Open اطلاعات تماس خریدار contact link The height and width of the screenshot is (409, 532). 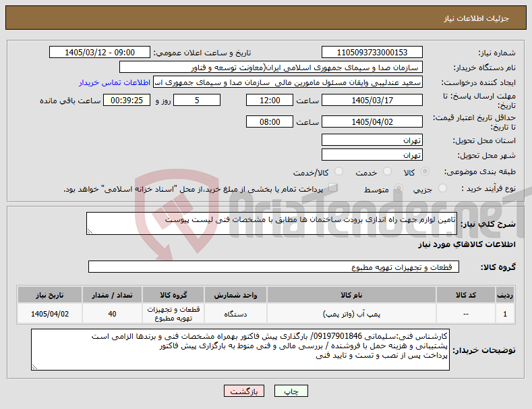pos(115,82)
